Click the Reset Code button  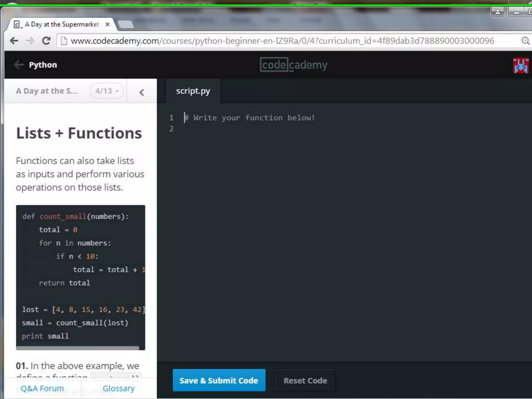[x=305, y=381]
